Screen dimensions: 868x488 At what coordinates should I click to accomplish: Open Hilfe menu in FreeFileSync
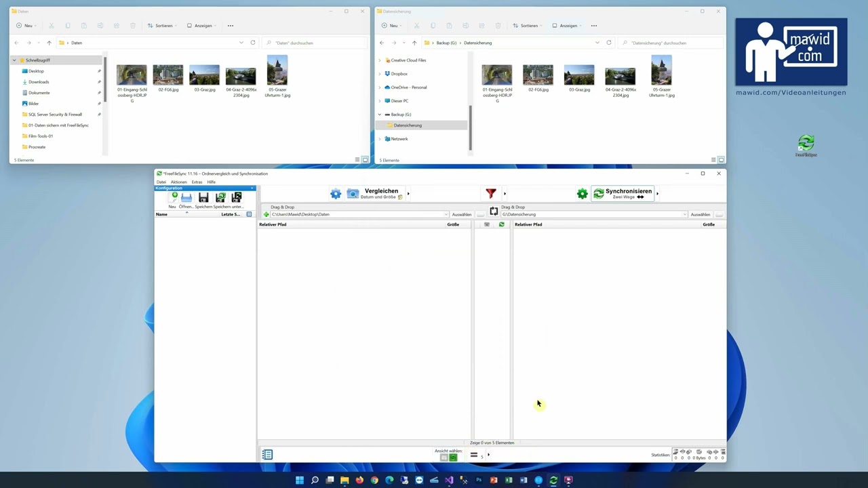click(212, 182)
